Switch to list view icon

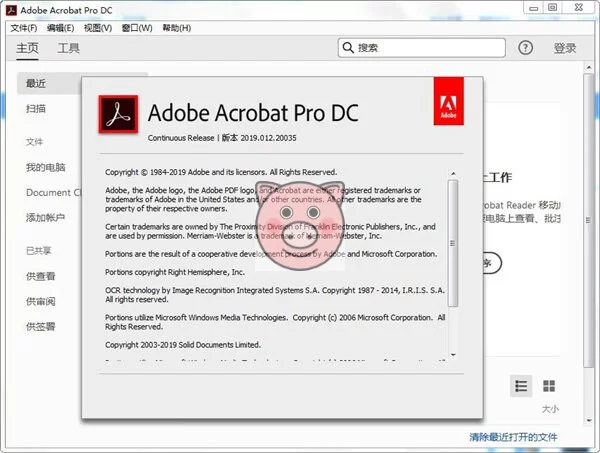521,386
